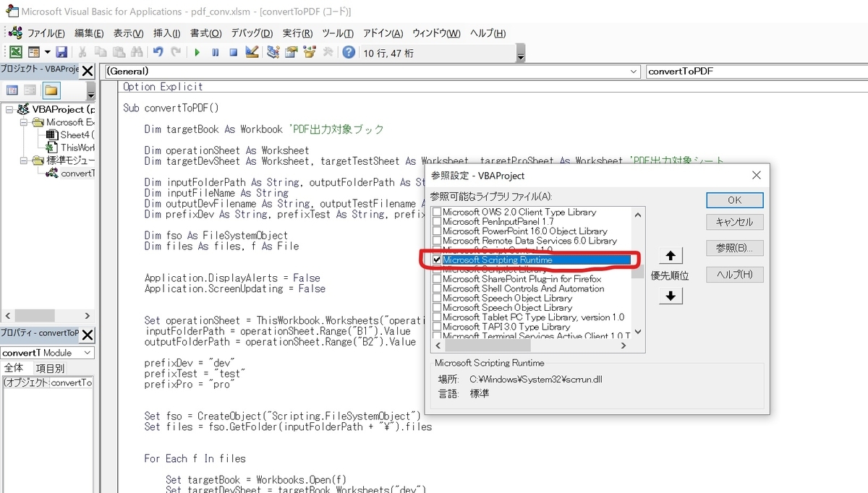
Task: Toggle Folders icon in project pane
Action: point(51,90)
